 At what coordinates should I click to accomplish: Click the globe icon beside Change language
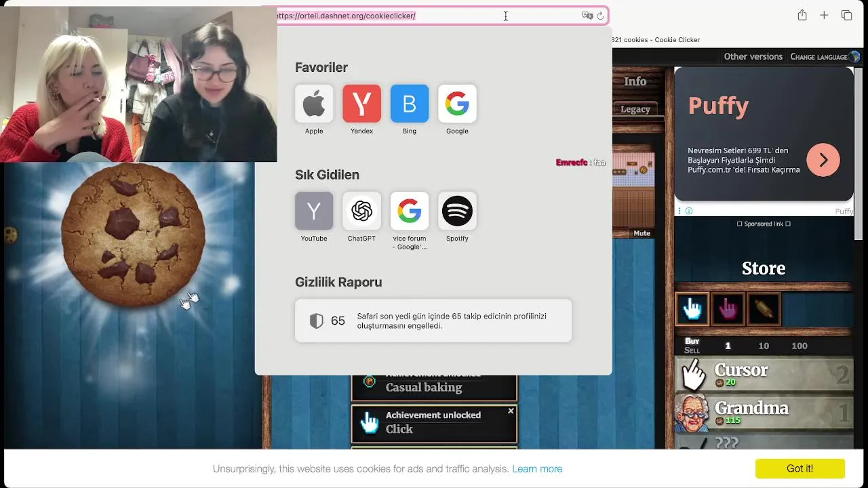point(854,57)
